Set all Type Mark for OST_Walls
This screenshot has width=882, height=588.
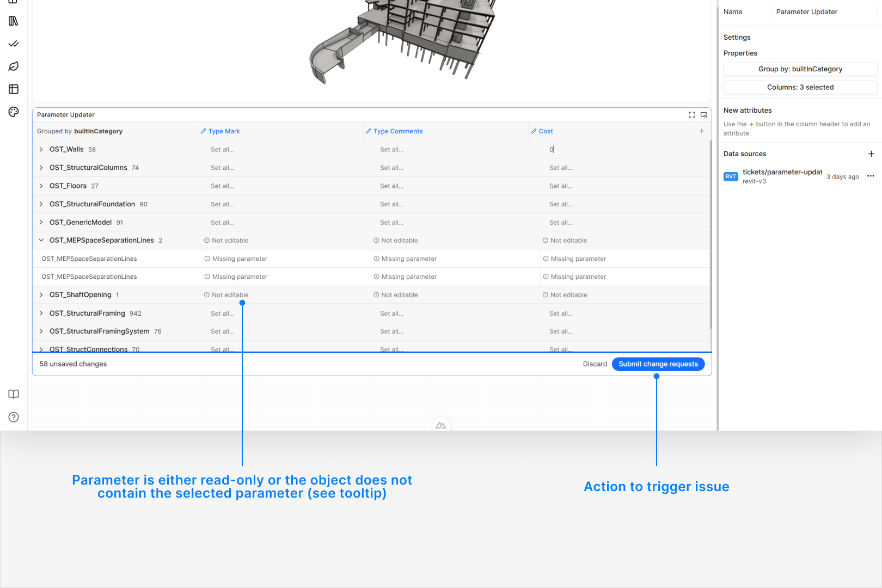[223, 150]
